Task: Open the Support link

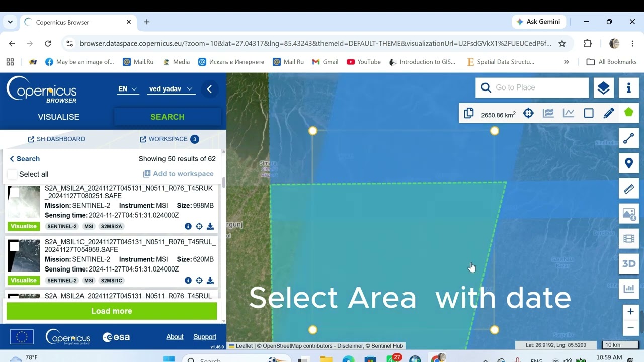Action: pos(205,337)
